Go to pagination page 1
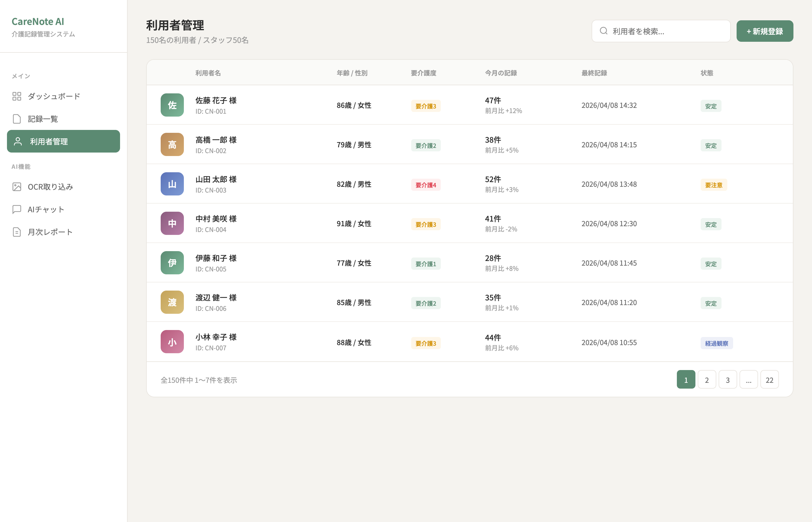Screen dimensions: 812x522 point(686,380)
